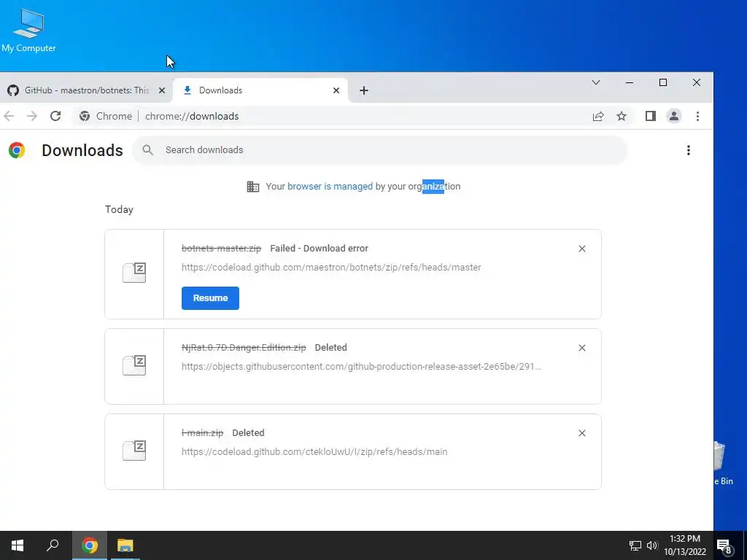This screenshot has width=747, height=560.
Task: Resume the botnets-master.zip download
Action: 210,298
